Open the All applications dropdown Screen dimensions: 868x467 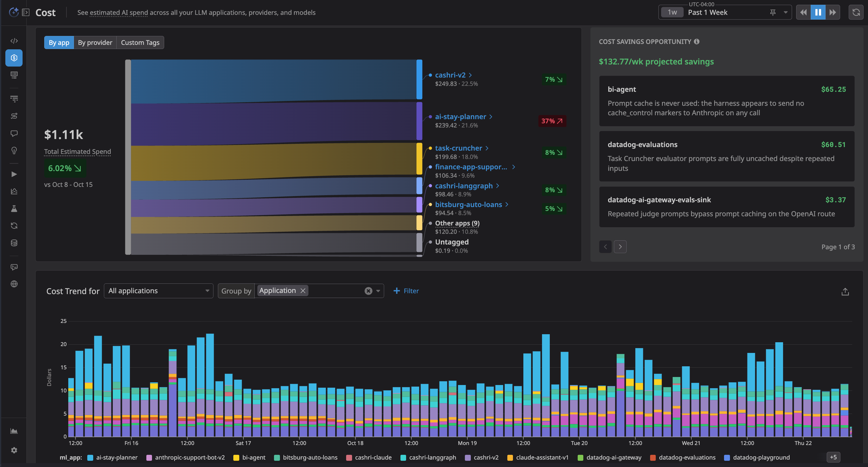point(158,291)
